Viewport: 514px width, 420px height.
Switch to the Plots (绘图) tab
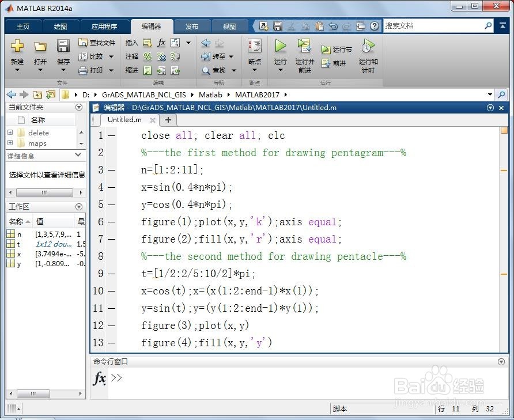[x=61, y=27]
